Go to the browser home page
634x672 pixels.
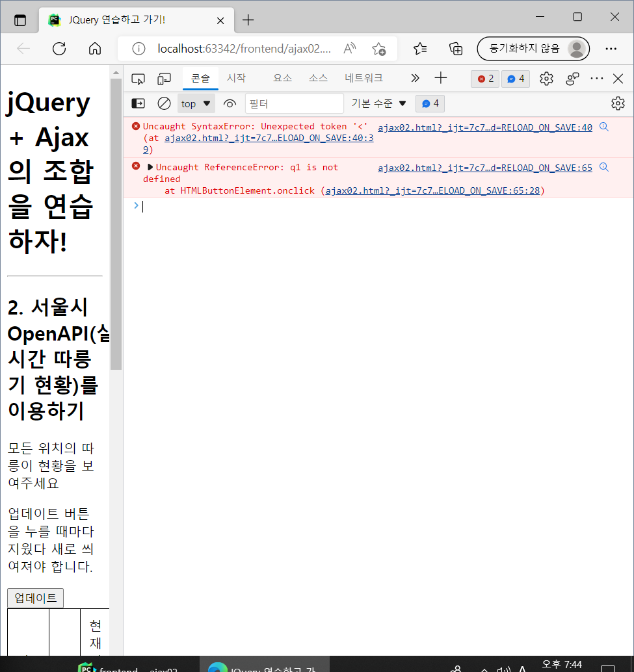pos(95,49)
